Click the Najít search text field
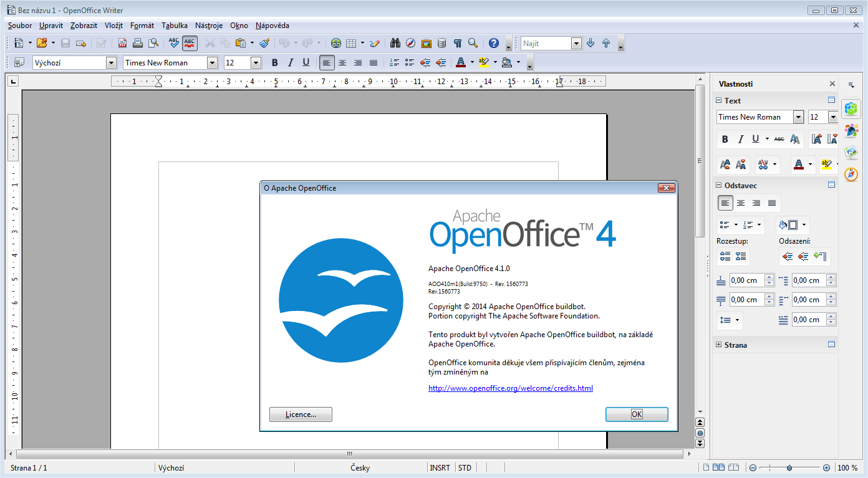Viewport: 868px width, 478px height. pos(546,43)
